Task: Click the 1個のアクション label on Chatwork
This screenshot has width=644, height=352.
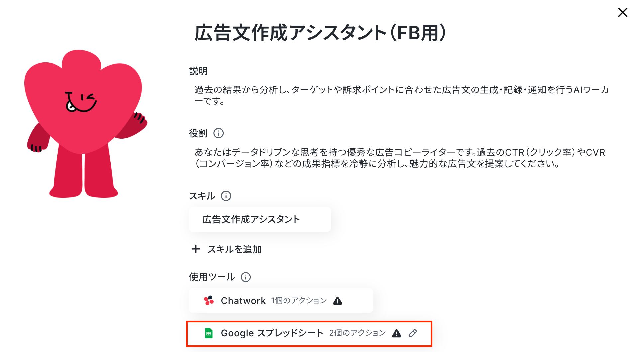Action: point(299,301)
